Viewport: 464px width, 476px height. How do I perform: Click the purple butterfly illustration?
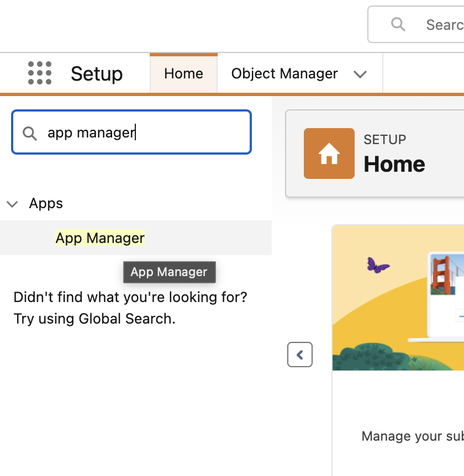point(378,266)
